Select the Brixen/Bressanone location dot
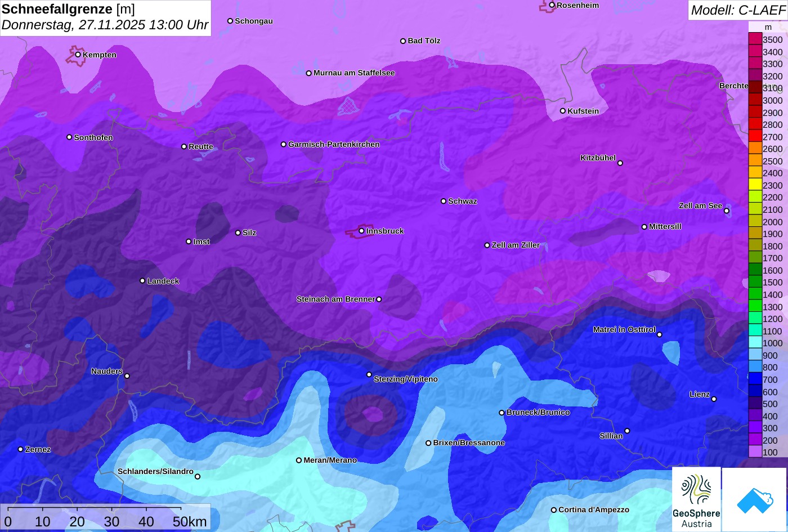This screenshot has height=532, width=788. pos(428,443)
